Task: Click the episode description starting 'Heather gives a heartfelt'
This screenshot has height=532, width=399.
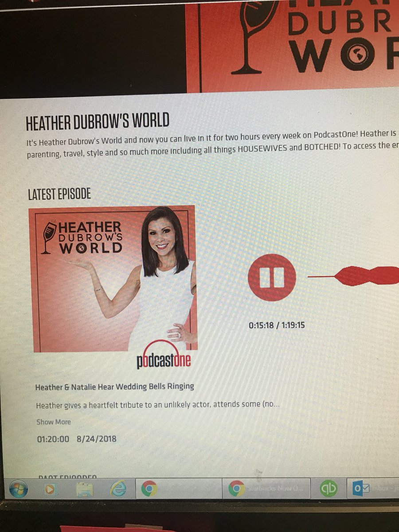Action: [157, 405]
